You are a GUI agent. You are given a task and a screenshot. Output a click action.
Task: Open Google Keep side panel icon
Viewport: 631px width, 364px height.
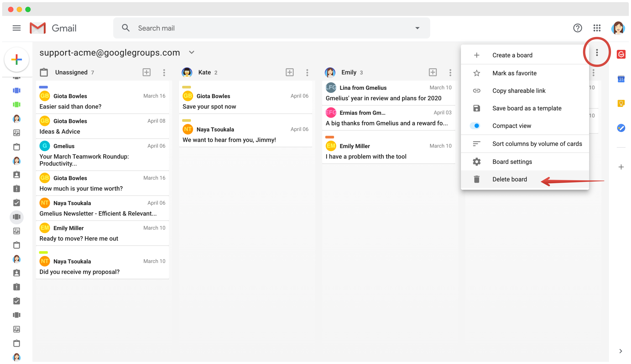point(621,103)
